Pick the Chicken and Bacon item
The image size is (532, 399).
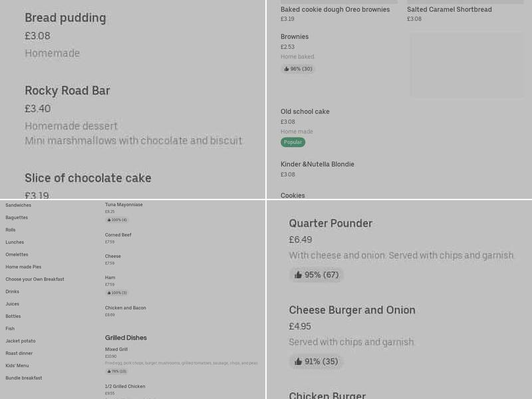click(126, 307)
